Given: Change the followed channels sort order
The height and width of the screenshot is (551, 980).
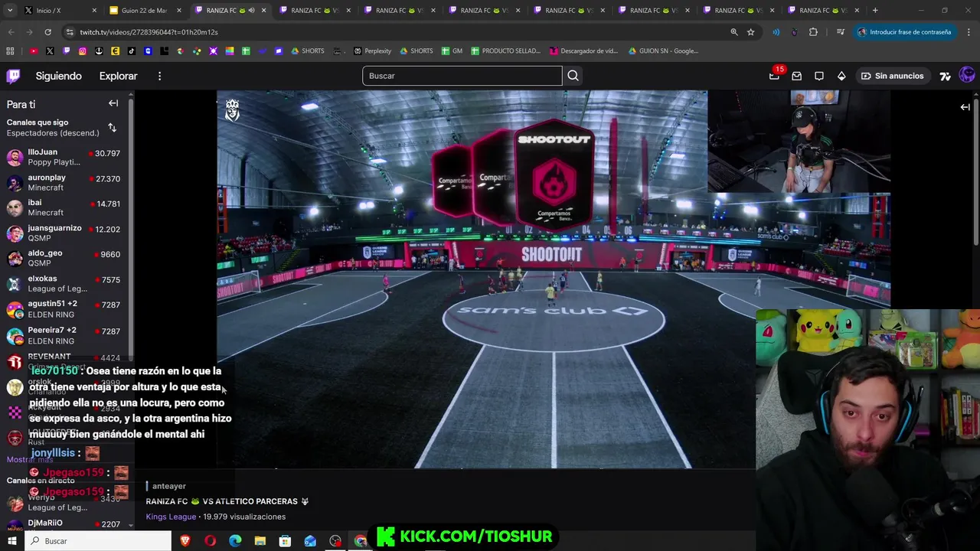Looking at the screenshot, I should point(112,128).
